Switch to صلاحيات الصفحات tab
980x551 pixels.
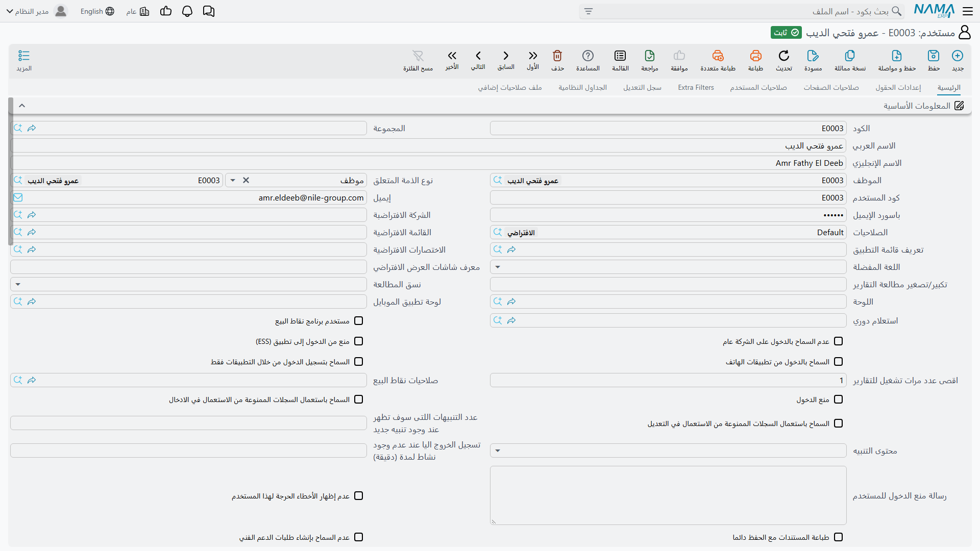point(831,87)
